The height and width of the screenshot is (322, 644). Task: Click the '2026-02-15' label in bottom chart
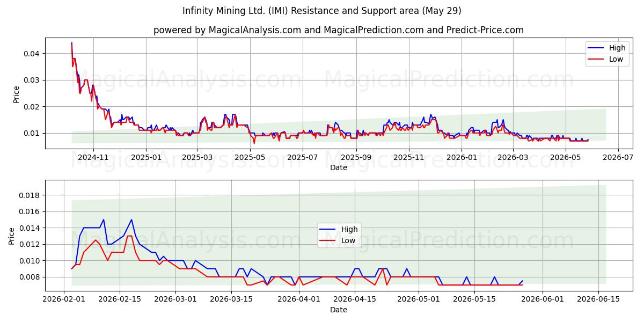click(120, 299)
